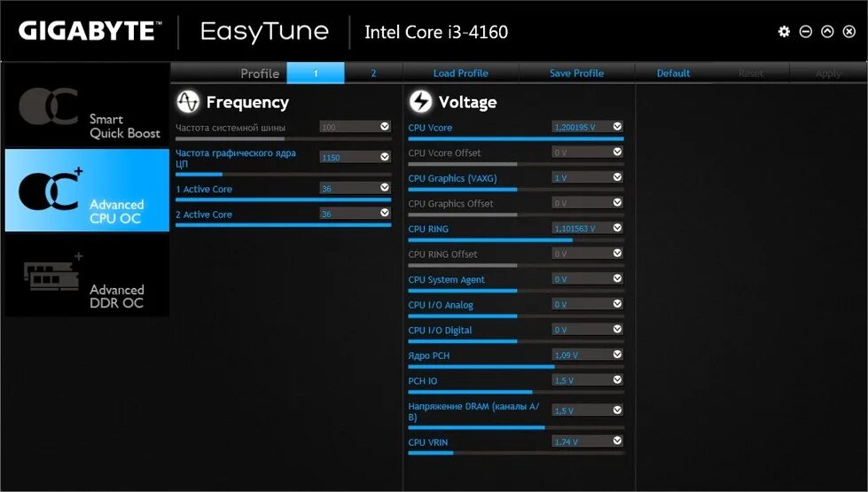
Task: Click the CPU RING slider bar
Action: coord(516,240)
